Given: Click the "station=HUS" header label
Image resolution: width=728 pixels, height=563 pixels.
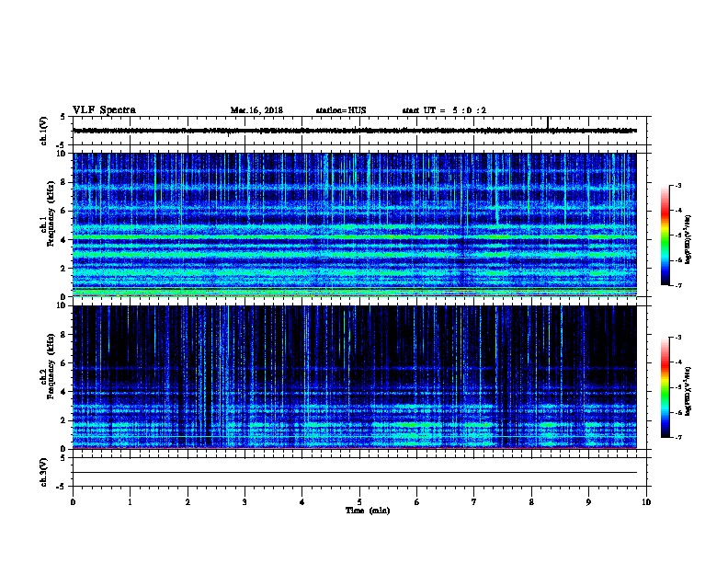Looking at the screenshot, I should [x=341, y=110].
